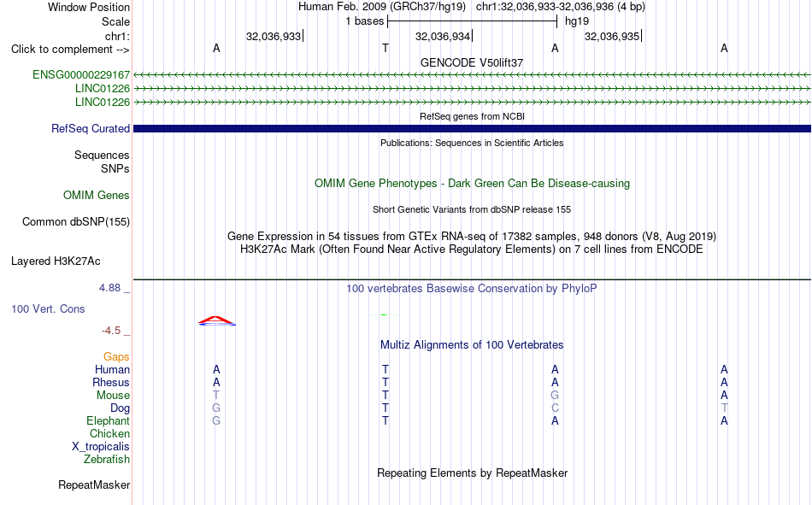The width and height of the screenshot is (812, 505).
Task: Click the T base in Rhesus row
Action: click(x=385, y=382)
